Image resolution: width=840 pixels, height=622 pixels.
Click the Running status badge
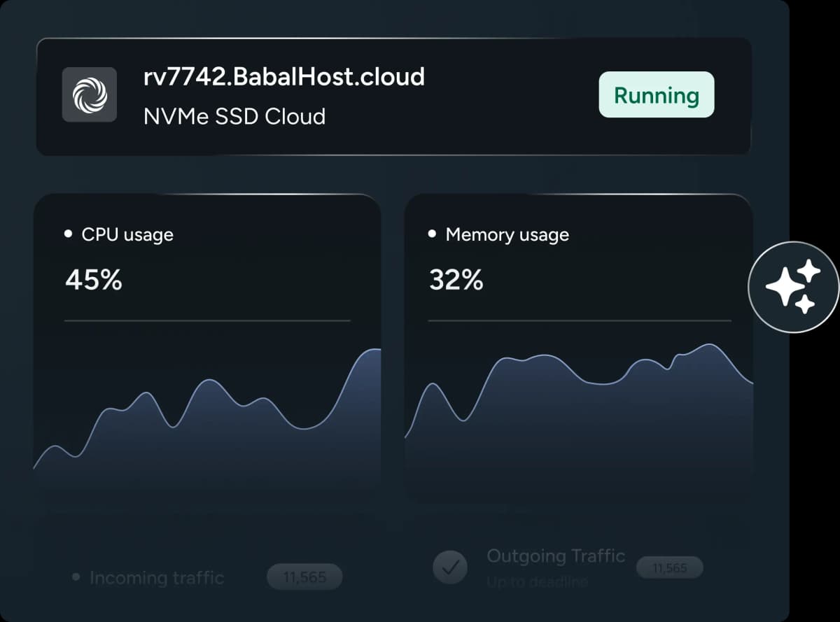pos(657,94)
